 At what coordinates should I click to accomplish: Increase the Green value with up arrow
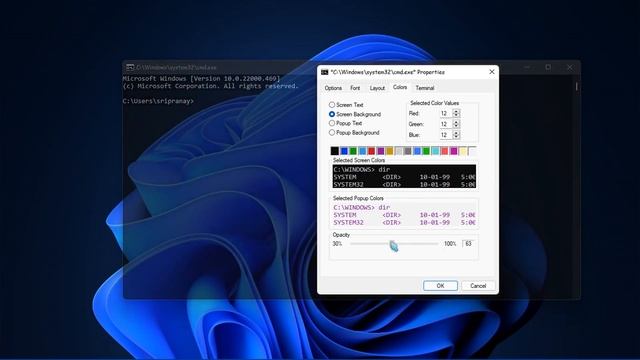tap(456, 122)
